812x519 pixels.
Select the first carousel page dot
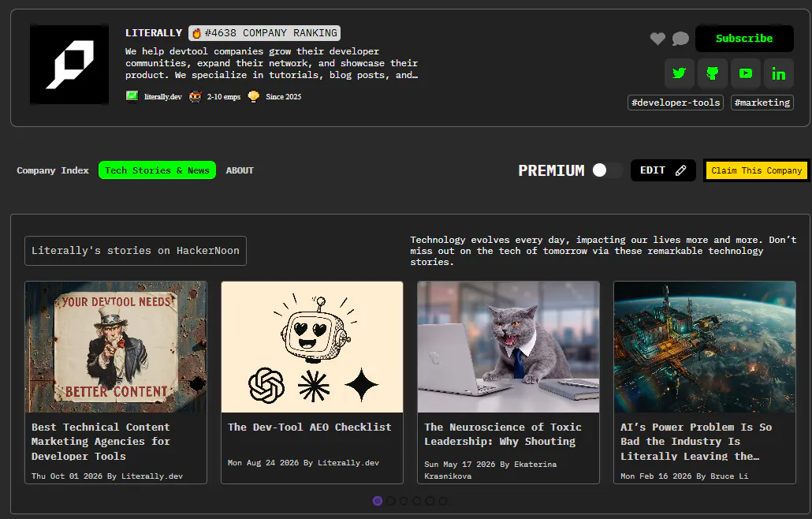[378, 501]
